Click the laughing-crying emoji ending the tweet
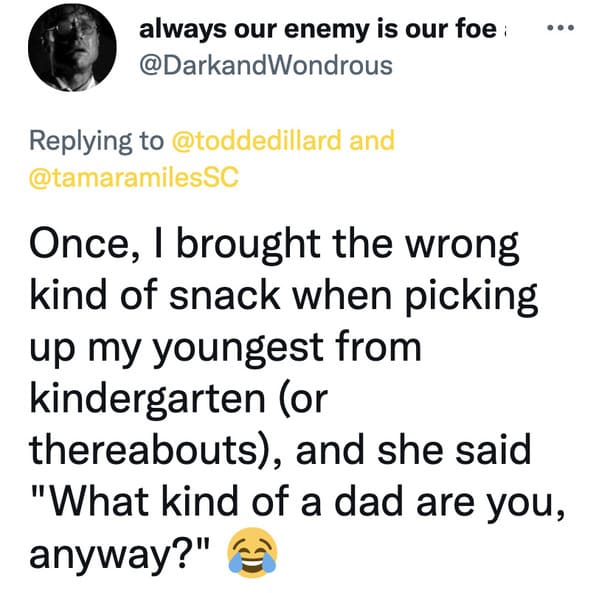Image resolution: width=599 pixels, height=593 pixels. pyautogui.click(x=252, y=552)
